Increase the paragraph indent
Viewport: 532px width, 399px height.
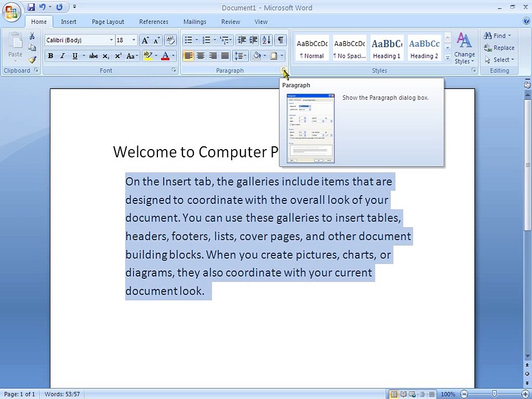tap(253, 40)
